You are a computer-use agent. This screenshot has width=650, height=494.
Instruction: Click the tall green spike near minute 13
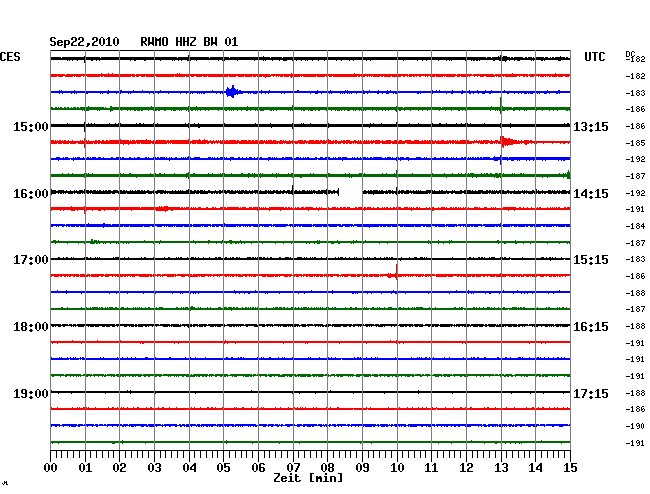point(501,105)
